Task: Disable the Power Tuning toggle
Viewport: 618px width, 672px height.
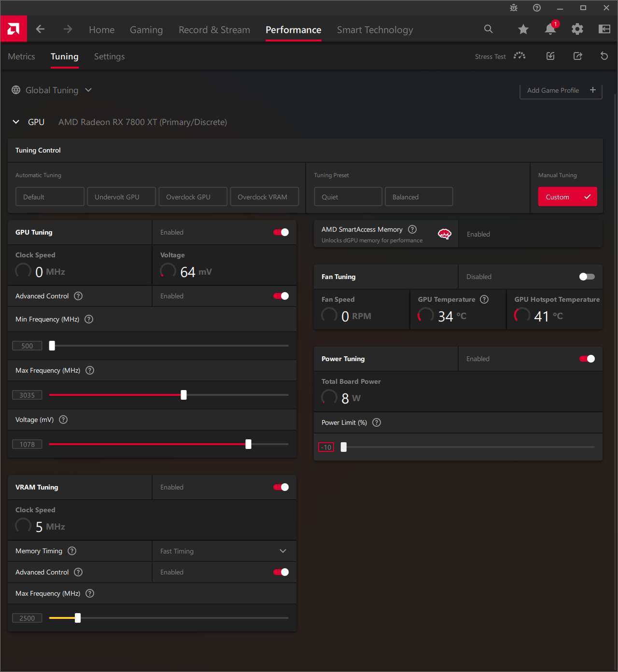Action: [x=587, y=359]
